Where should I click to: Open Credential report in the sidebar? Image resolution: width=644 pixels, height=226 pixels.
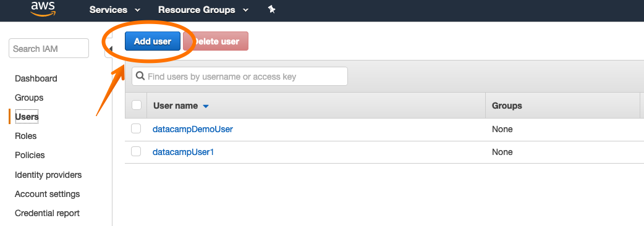(47, 213)
